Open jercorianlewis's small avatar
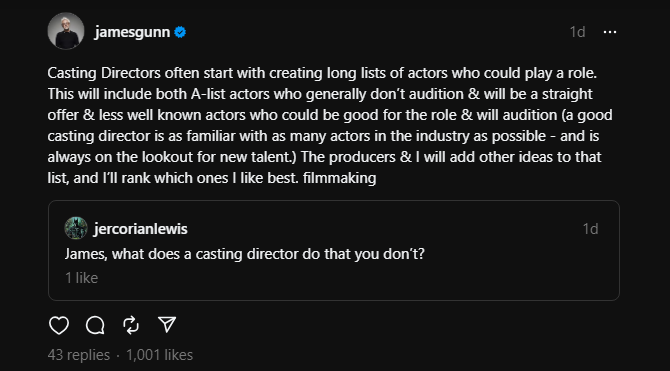 (76, 228)
